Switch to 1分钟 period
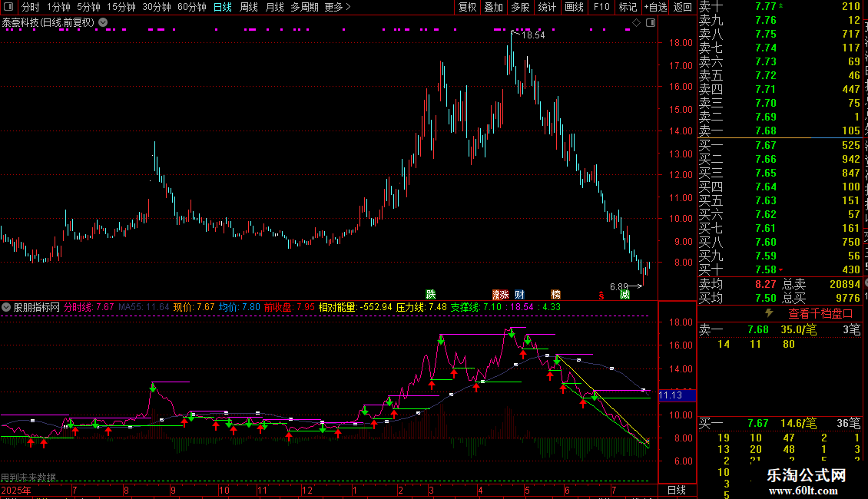Viewport: 868px width, 499px height. (58, 7)
